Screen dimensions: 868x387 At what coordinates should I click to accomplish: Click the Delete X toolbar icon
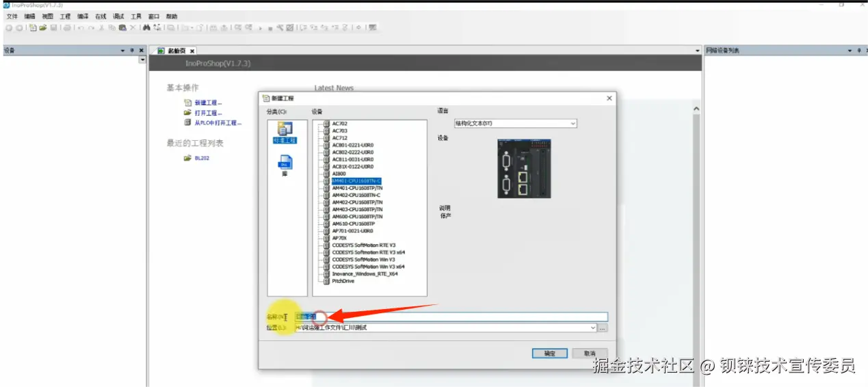132,27
